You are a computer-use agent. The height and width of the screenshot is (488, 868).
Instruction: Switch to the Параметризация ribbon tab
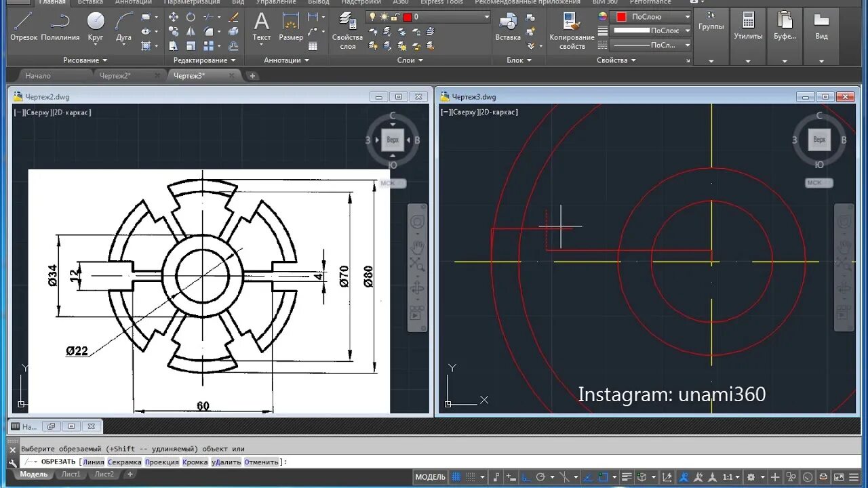pos(191,2)
